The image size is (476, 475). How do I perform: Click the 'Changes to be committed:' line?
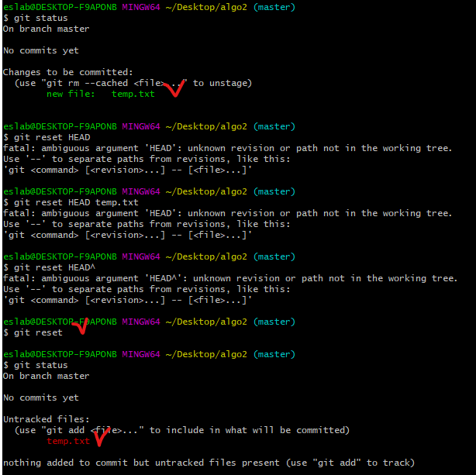pyautogui.click(x=68, y=72)
